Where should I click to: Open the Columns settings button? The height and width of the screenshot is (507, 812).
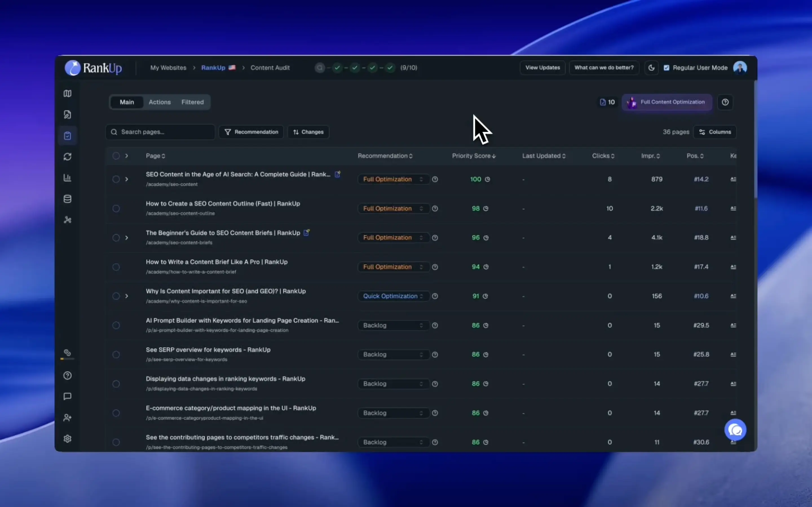click(x=715, y=132)
